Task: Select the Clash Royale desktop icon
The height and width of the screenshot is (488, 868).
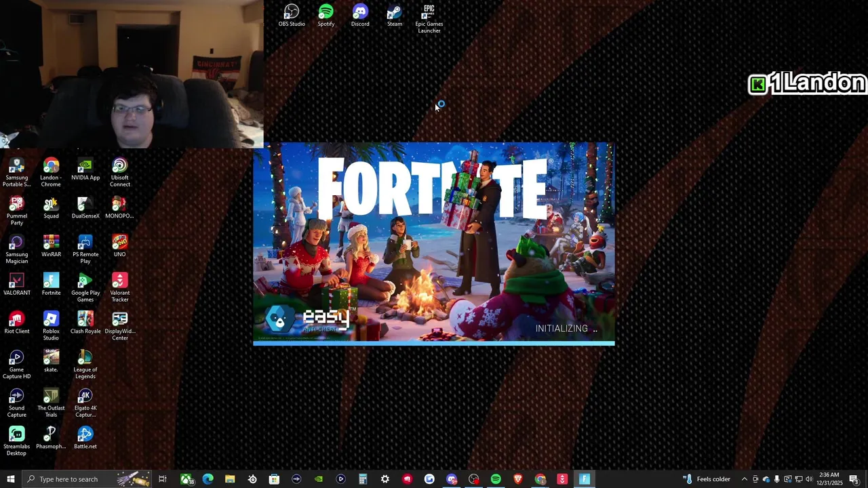Action: click(85, 323)
